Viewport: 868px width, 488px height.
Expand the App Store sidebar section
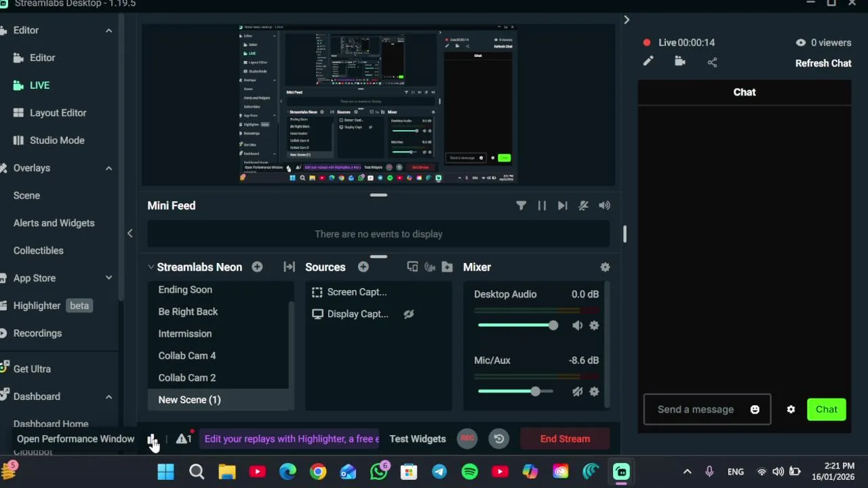click(108, 278)
